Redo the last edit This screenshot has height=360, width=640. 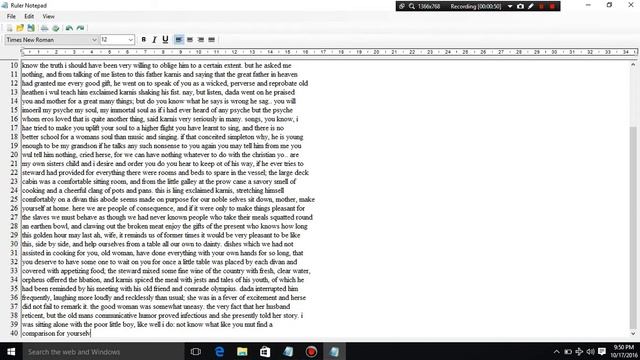[80, 28]
